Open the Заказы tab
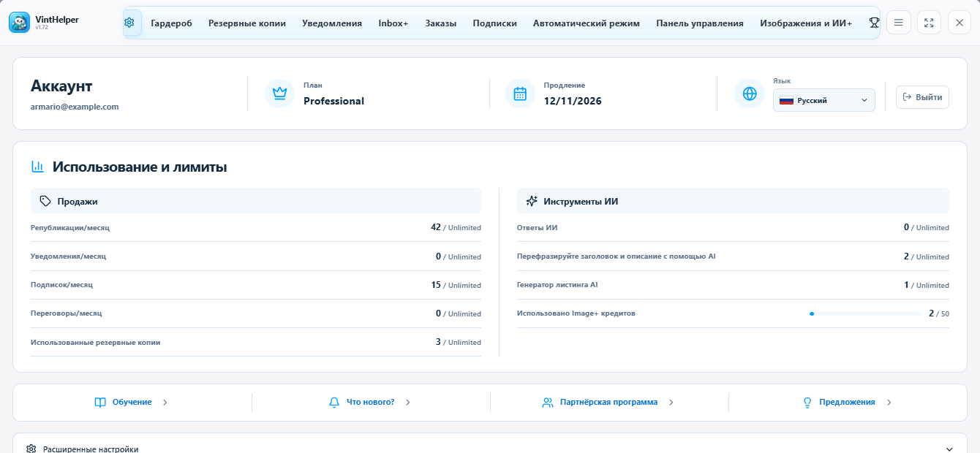The image size is (980, 453). coord(441,23)
